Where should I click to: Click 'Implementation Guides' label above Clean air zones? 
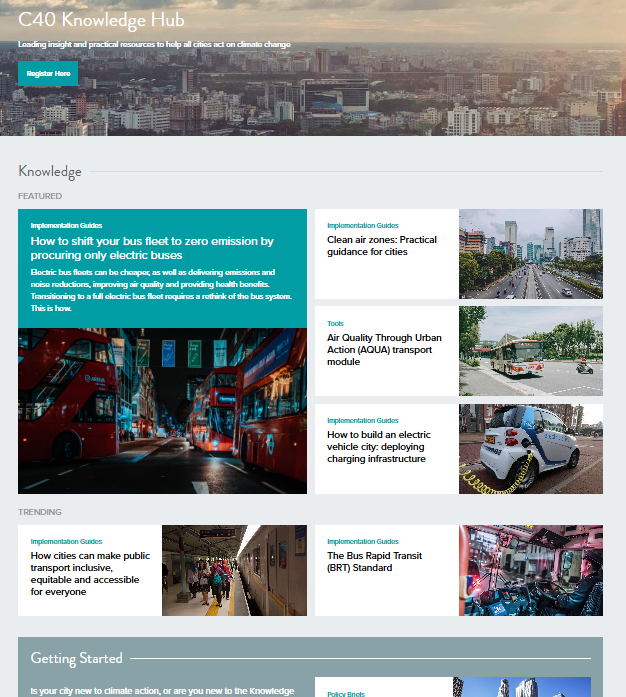362,226
